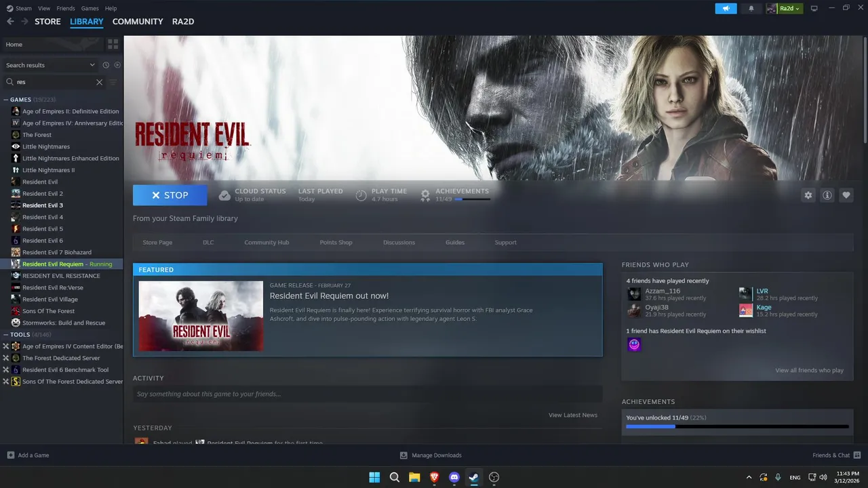The height and width of the screenshot is (488, 868).
Task: Go to the COMMUNITY tab
Action: pyautogui.click(x=138, y=22)
